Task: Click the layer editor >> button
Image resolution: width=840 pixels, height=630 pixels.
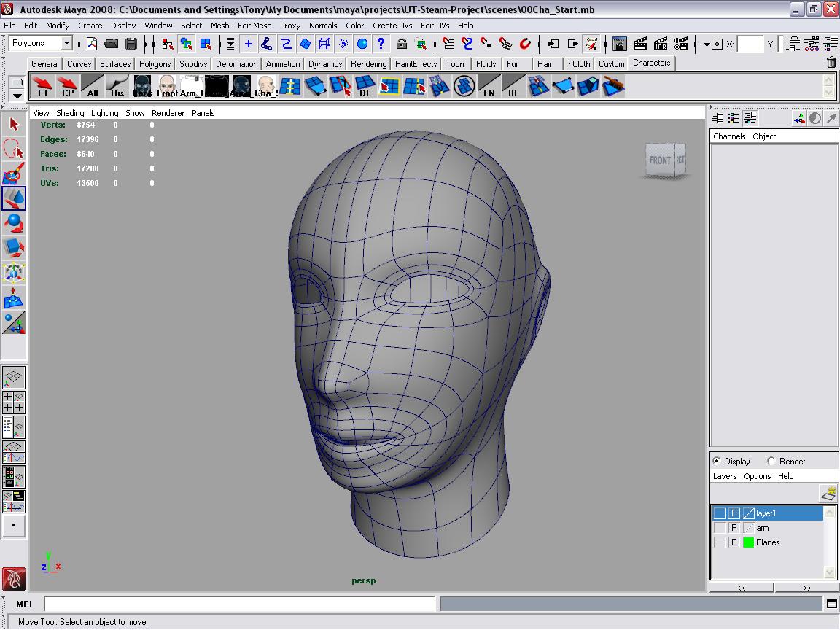Action: 806,588
